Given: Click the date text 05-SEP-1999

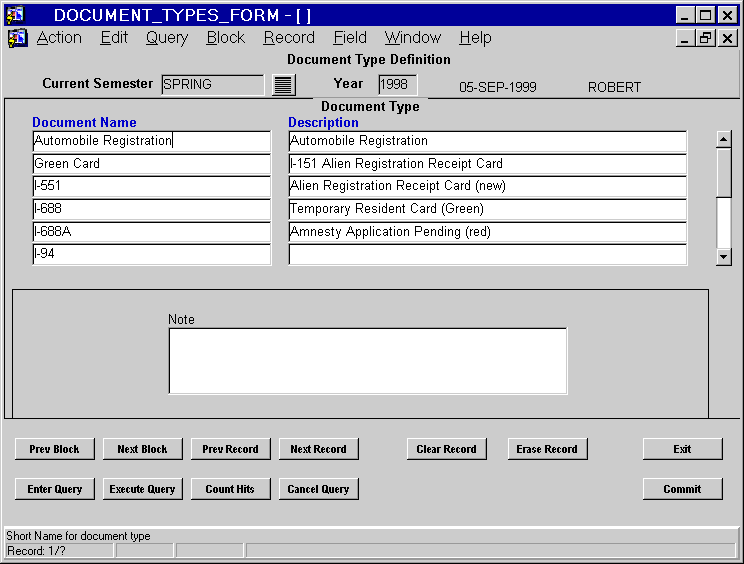Looking at the screenshot, I should 498,87.
